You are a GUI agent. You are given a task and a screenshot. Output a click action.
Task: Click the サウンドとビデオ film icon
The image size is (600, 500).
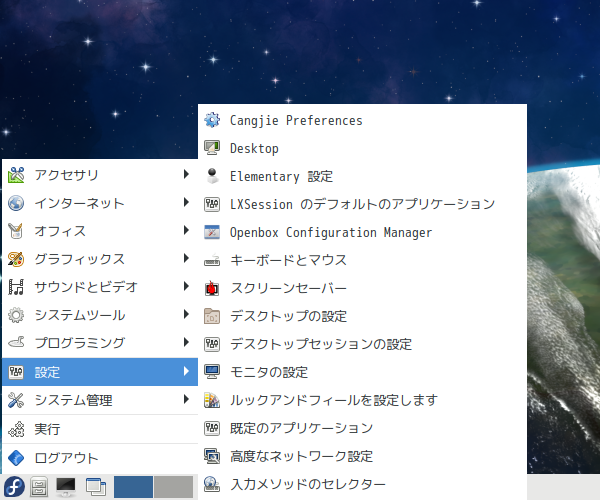tap(16, 287)
